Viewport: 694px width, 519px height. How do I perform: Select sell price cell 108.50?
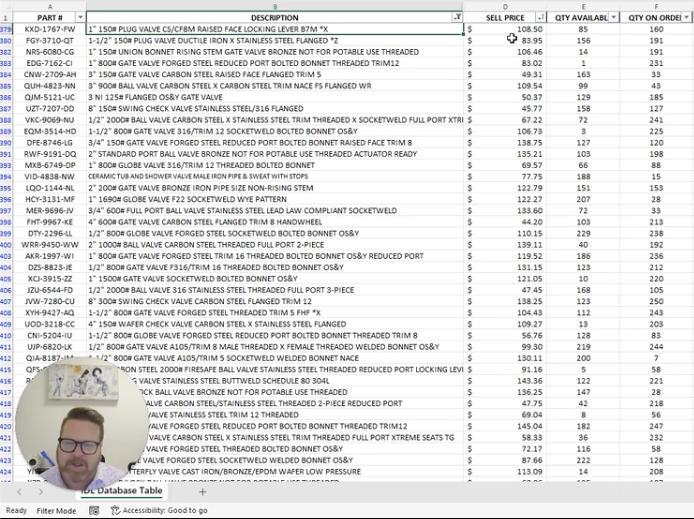[x=505, y=29]
